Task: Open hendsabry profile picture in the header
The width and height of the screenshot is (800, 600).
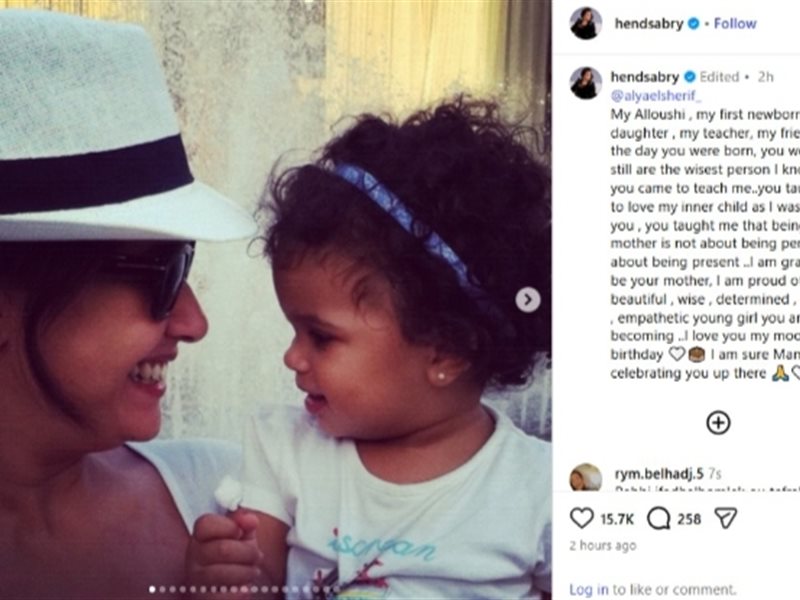Action: pyautogui.click(x=585, y=23)
